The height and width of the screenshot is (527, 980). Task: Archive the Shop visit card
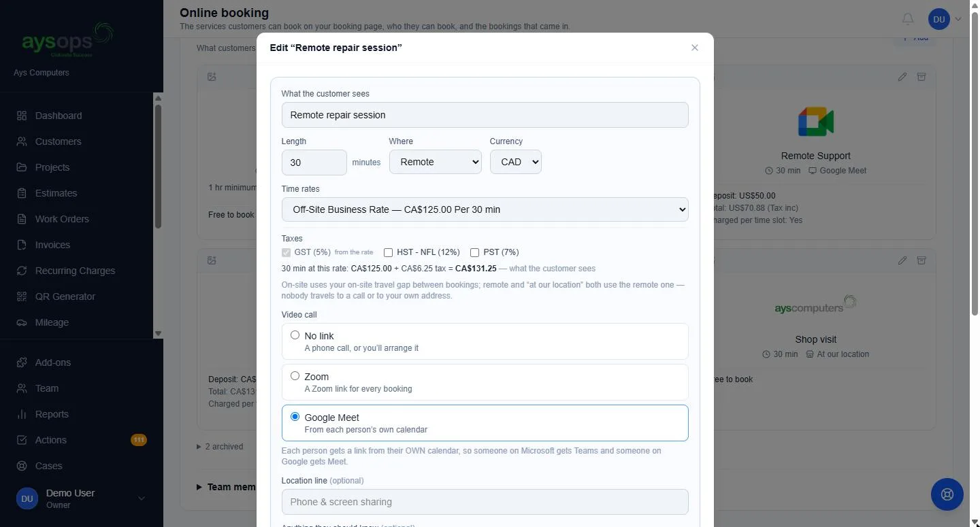click(x=921, y=260)
